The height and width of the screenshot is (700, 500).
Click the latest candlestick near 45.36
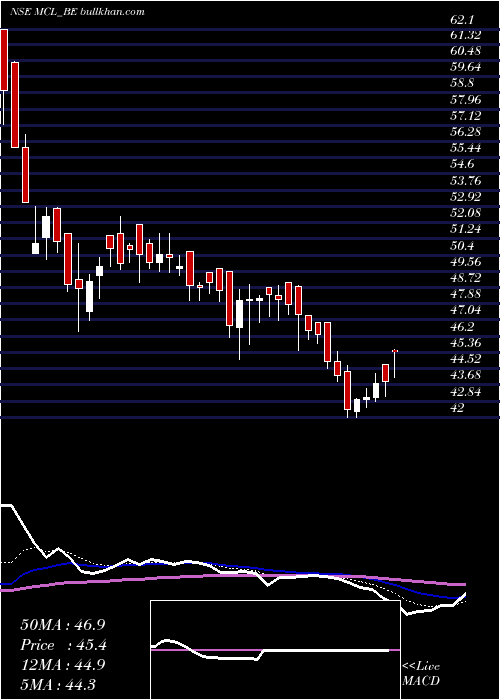click(395, 364)
